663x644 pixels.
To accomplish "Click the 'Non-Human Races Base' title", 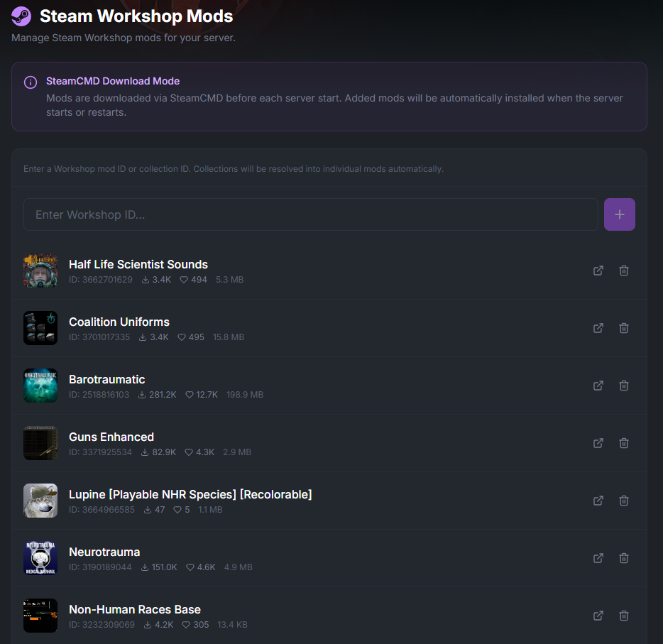I will coord(135,609).
